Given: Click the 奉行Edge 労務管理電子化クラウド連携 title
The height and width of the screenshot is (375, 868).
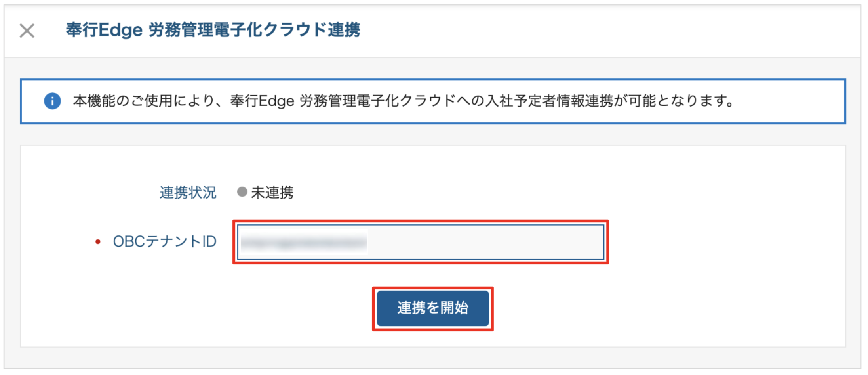Looking at the screenshot, I should [213, 30].
